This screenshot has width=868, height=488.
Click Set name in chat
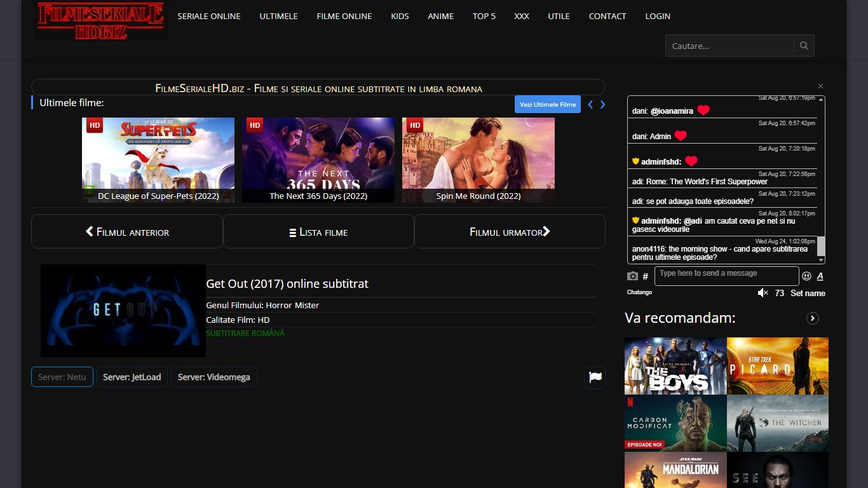coord(808,293)
